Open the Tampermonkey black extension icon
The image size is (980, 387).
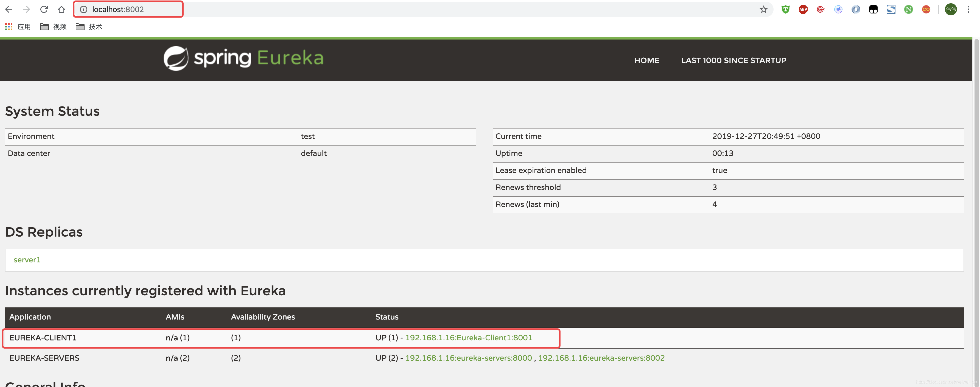[873, 10]
